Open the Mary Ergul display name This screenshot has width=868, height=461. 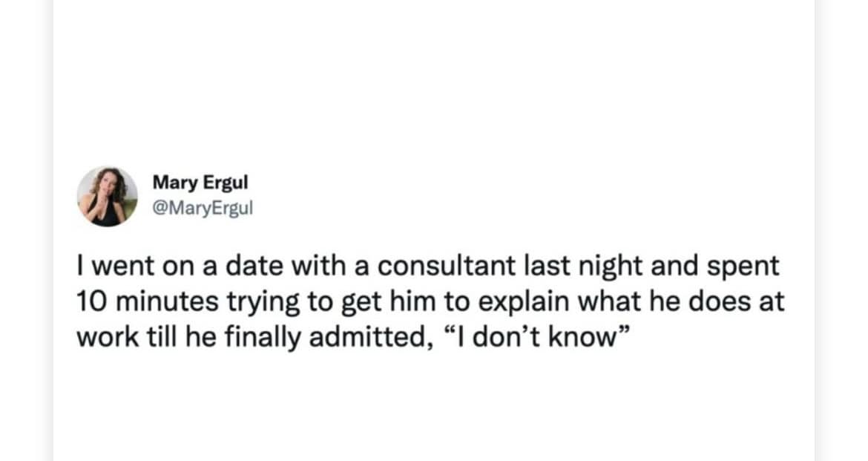click(x=200, y=183)
